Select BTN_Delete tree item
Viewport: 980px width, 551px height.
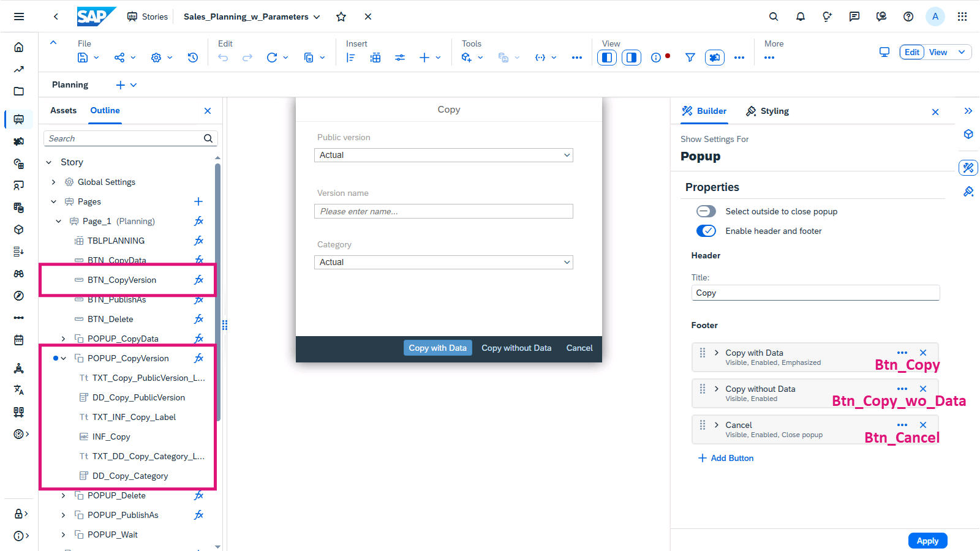pyautogui.click(x=110, y=319)
